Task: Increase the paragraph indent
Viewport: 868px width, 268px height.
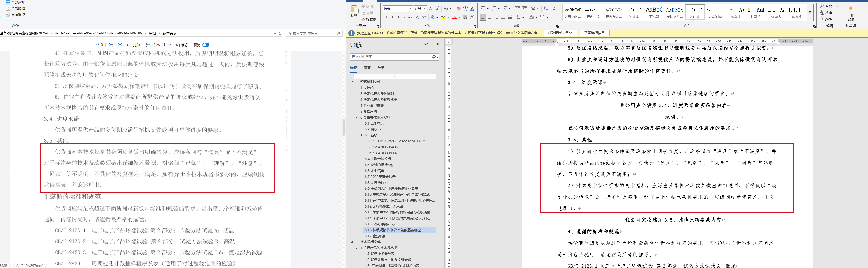Action: click(x=524, y=8)
